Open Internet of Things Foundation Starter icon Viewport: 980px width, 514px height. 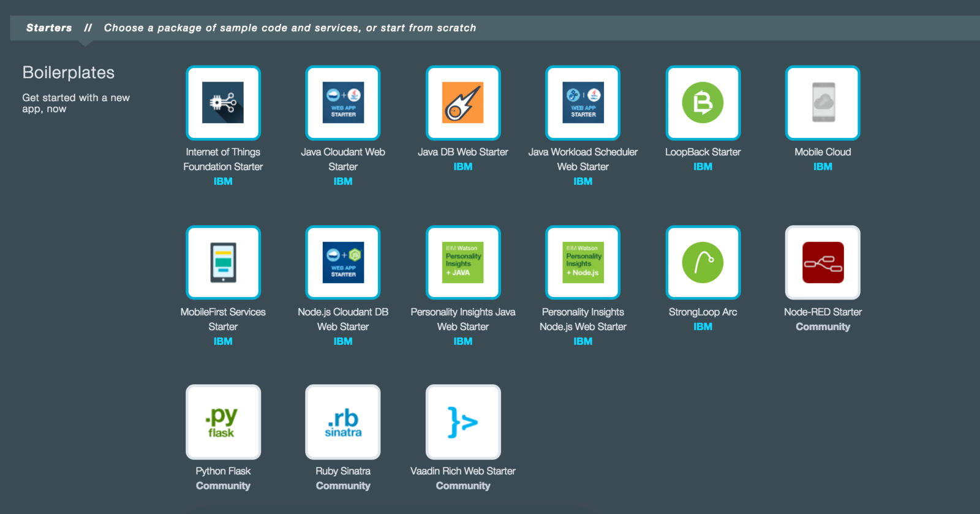[x=223, y=103]
